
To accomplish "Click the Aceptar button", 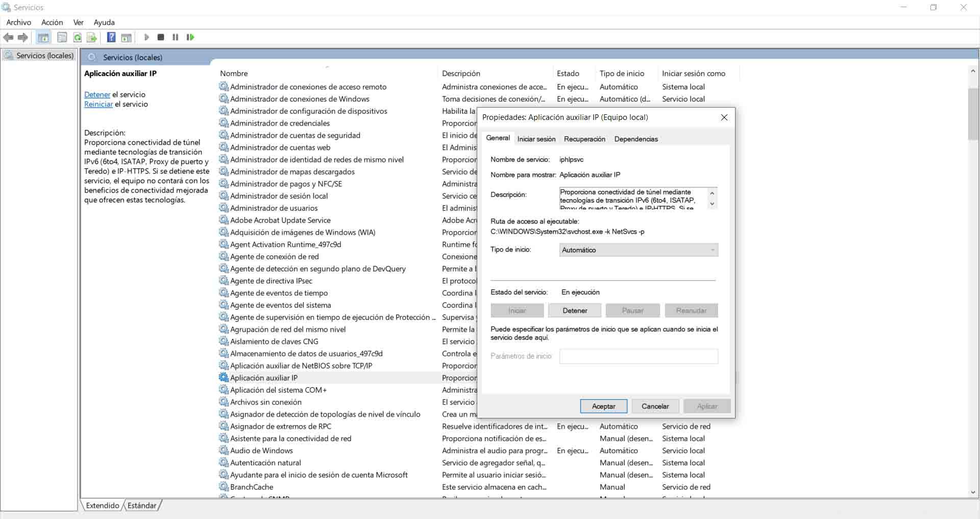I will [x=603, y=406].
